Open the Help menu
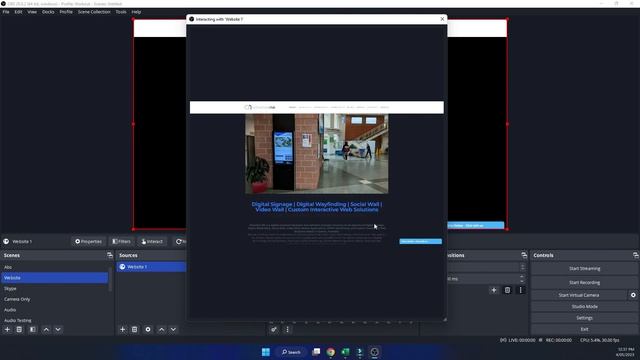Screen dimensions: 640x360 point(136,12)
